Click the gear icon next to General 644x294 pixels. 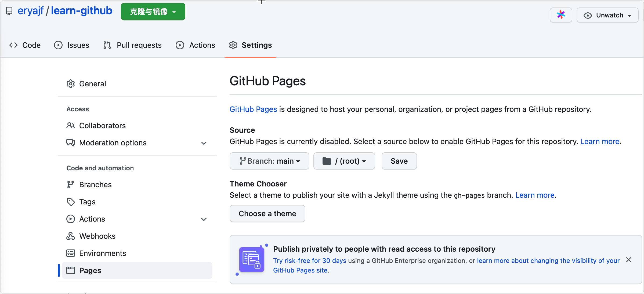pyautogui.click(x=71, y=84)
